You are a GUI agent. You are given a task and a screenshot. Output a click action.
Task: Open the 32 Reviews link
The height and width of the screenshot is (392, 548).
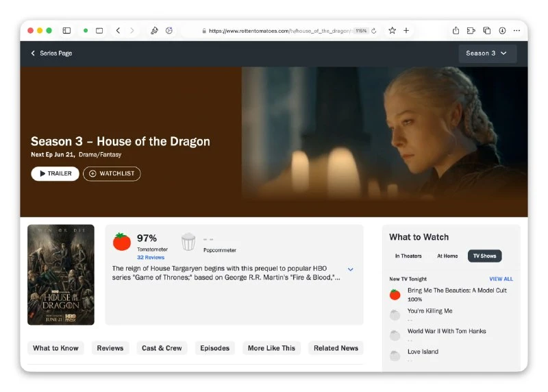(x=151, y=258)
